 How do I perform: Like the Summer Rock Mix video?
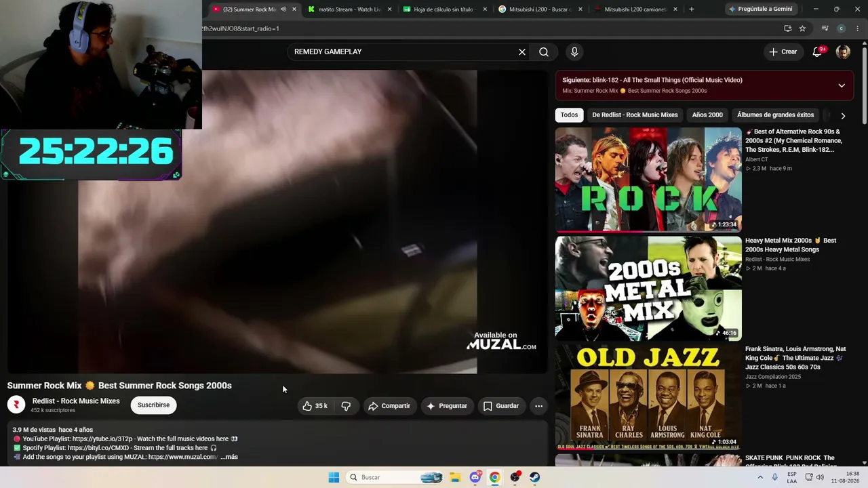click(315, 406)
